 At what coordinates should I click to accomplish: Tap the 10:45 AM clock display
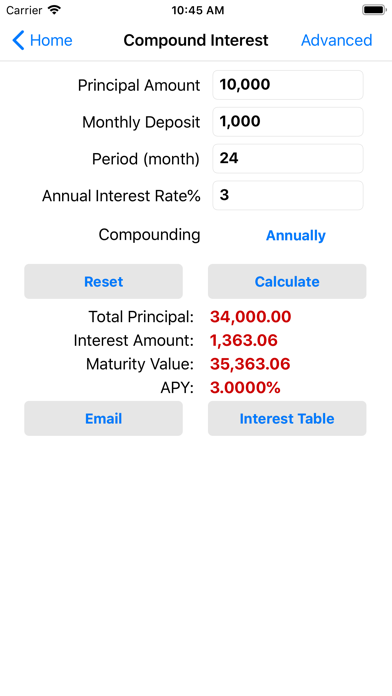[x=198, y=10]
